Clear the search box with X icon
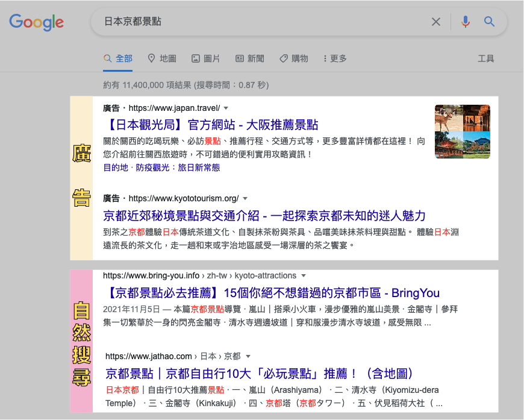Viewport: 524px width, 420px height. [436, 22]
